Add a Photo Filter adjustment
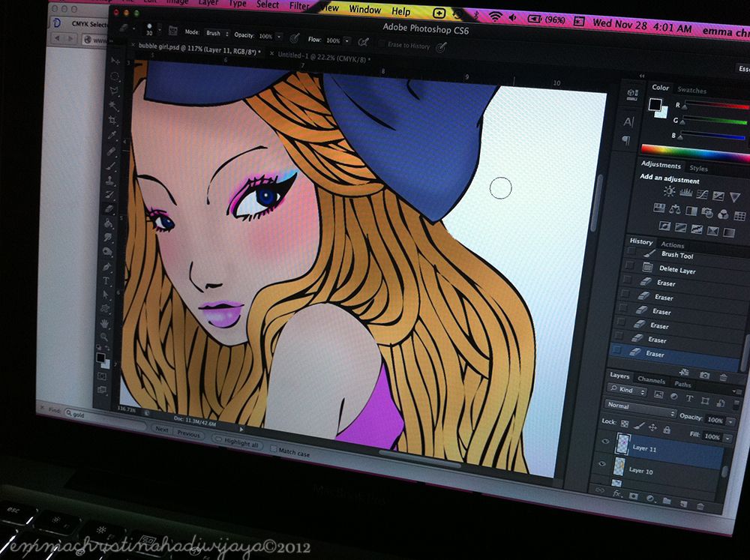Screen dimensions: 750x560 click(x=707, y=212)
